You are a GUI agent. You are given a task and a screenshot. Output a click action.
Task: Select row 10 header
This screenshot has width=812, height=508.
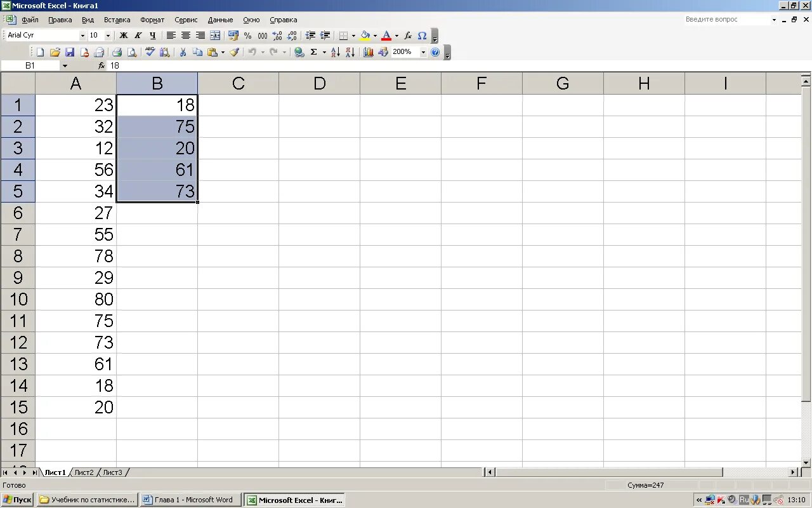[18, 299]
